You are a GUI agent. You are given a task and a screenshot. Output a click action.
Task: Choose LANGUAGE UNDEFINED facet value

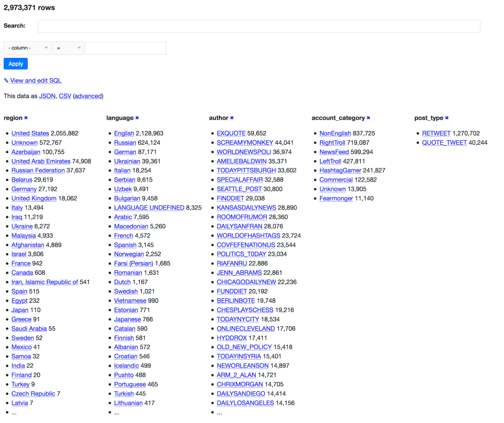[x=149, y=208]
